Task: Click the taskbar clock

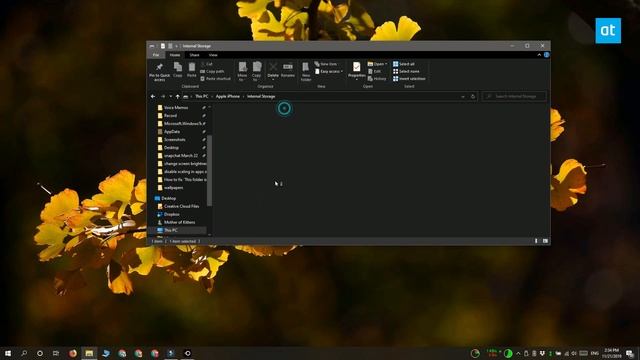Action: (611, 353)
